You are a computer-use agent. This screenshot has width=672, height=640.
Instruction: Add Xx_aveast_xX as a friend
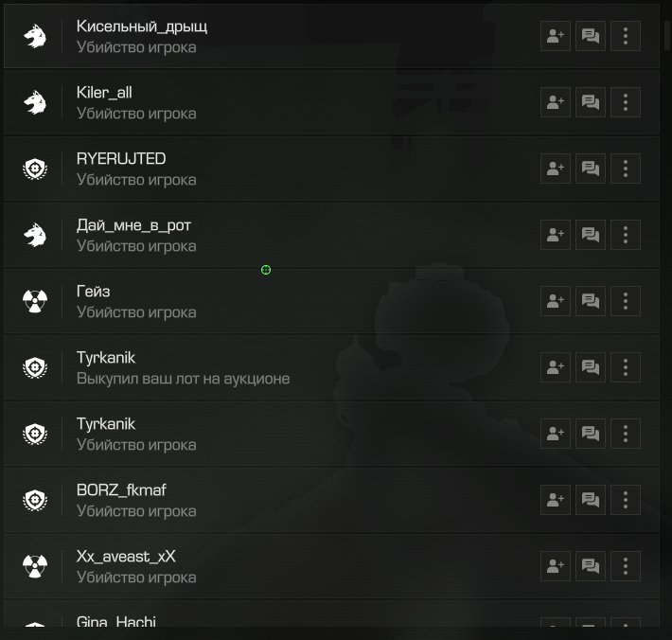point(556,566)
